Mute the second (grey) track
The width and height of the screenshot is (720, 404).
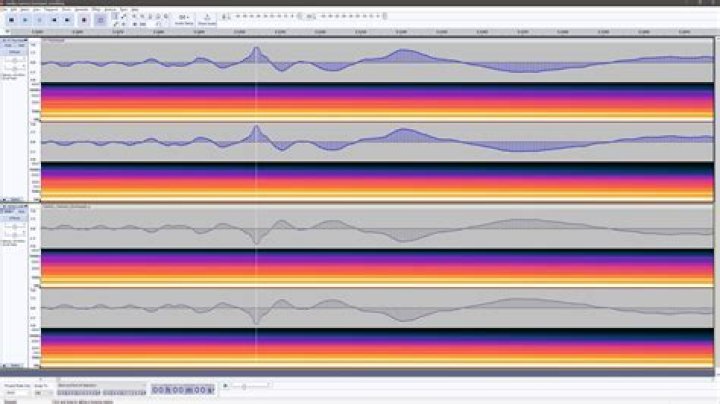tap(8, 212)
